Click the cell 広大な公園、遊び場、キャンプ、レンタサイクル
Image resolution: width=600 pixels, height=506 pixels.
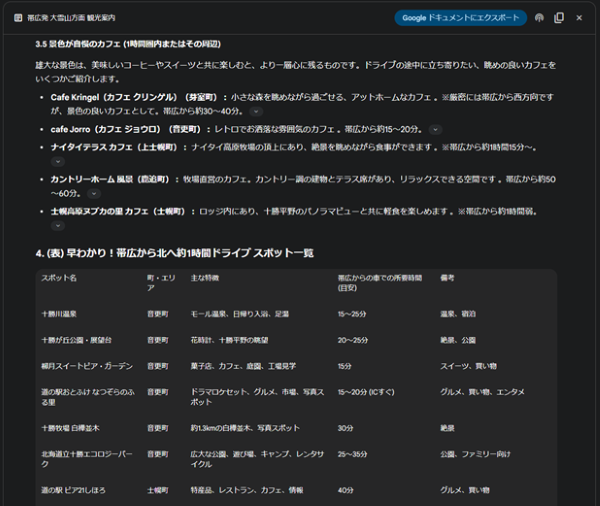pos(257,459)
